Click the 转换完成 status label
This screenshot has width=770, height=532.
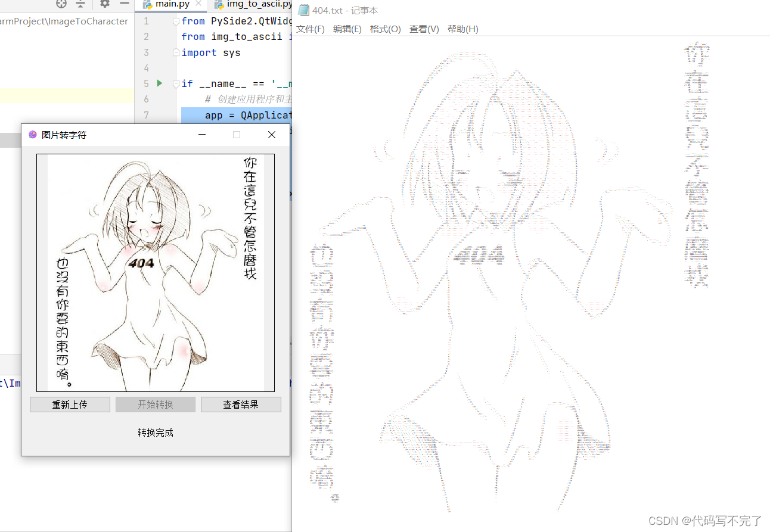point(156,433)
